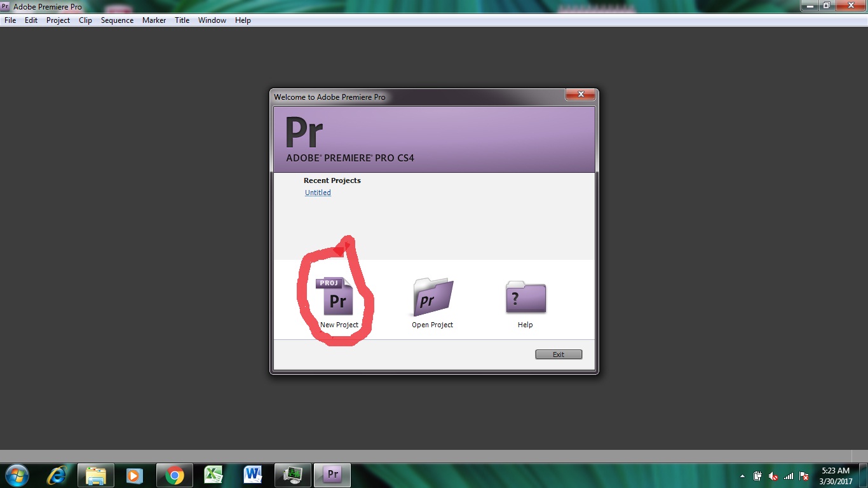The height and width of the screenshot is (488, 868).
Task: Click the New Project icon
Action: (334, 297)
